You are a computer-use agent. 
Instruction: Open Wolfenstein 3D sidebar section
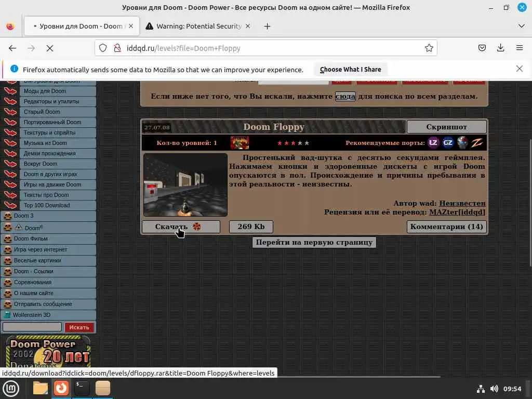click(48, 315)
